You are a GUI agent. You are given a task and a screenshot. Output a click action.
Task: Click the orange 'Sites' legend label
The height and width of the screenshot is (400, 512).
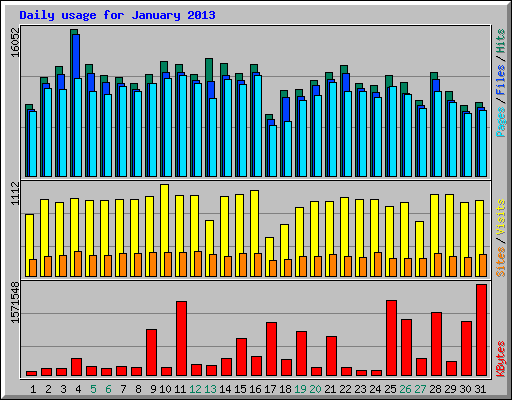[x=501, y=262]
